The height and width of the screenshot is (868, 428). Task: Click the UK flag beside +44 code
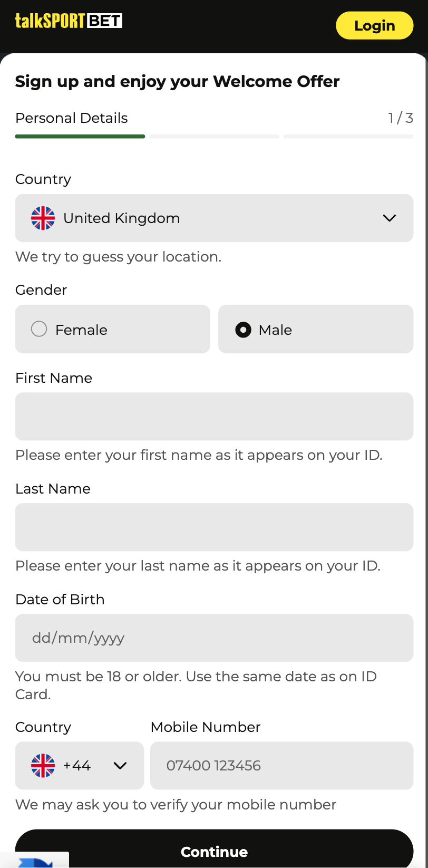click(43, 766)
